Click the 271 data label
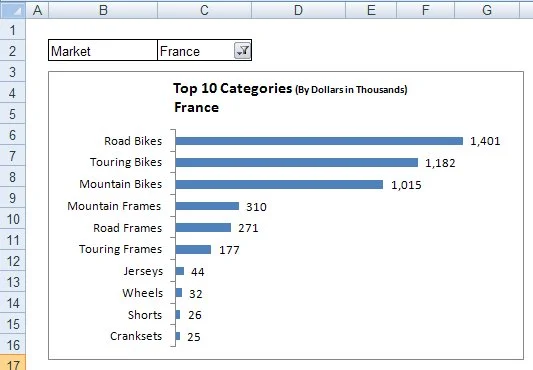The image size is (533, 370). (248, 228)
